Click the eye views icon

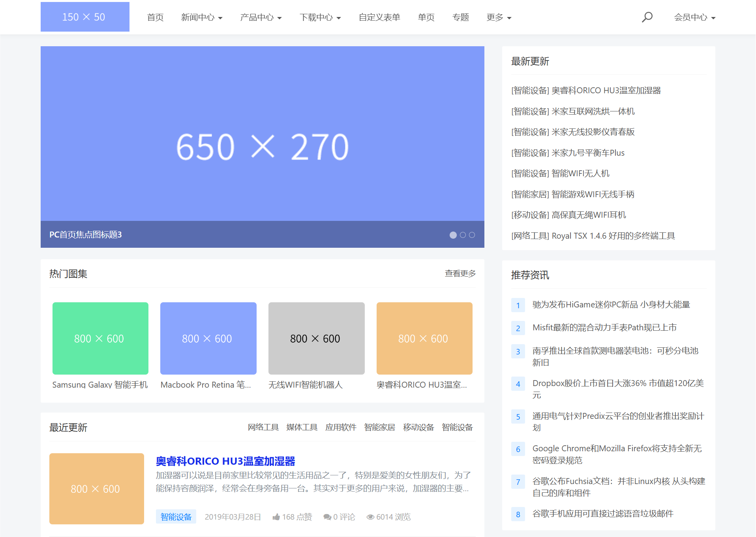(x=370, y=517)
